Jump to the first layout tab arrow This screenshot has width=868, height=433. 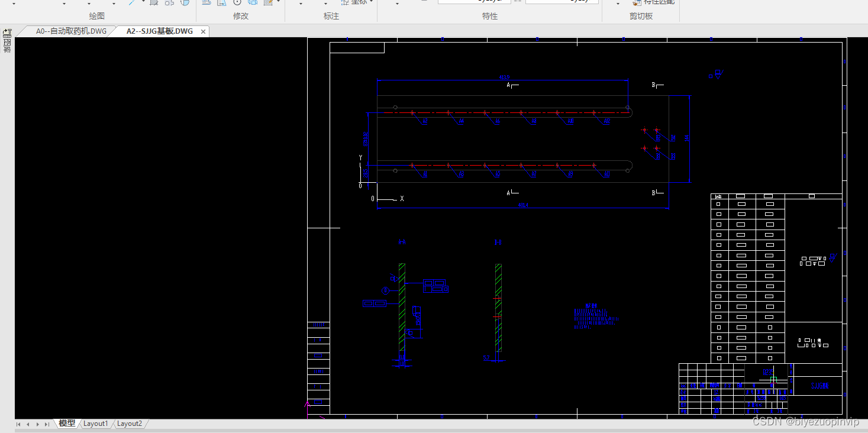coord(19,424)
